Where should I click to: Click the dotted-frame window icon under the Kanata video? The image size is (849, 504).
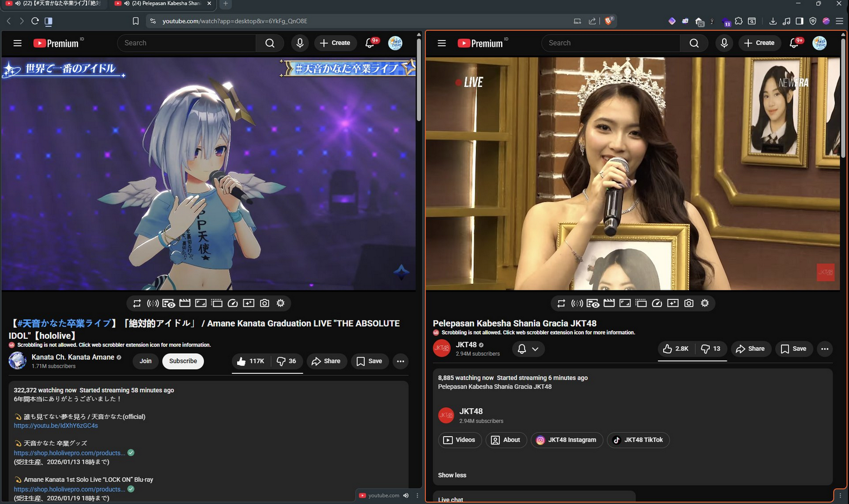[217, 303]
